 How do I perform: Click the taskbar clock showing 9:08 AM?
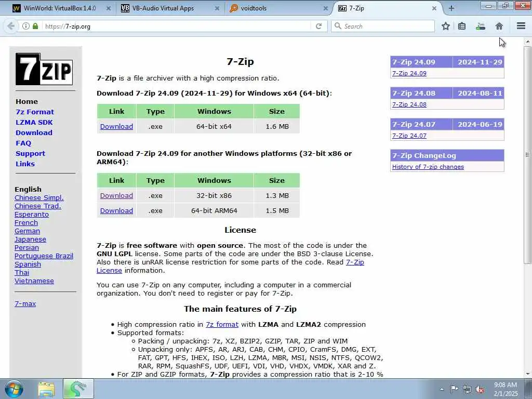pos(506,389)
